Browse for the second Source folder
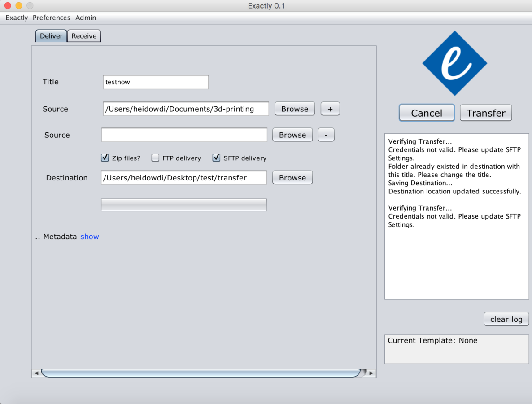Screen dimensions: 532x404 point(292,135)
